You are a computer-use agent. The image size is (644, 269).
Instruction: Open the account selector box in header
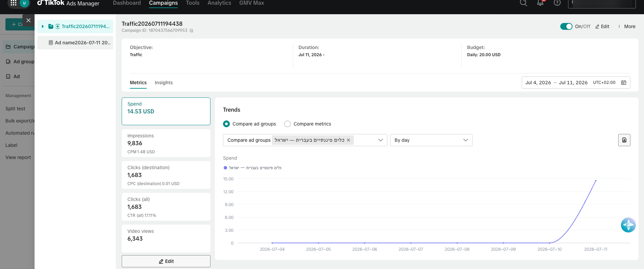602,3
